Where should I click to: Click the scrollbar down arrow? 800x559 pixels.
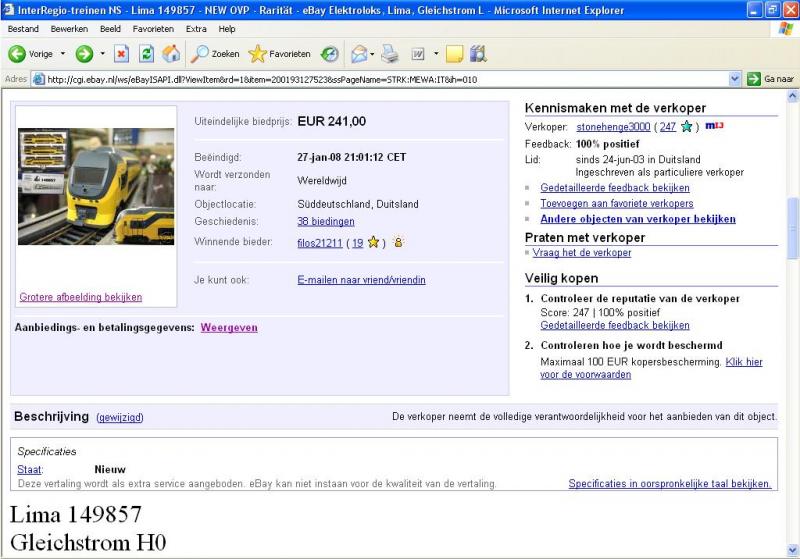point(792,550)
